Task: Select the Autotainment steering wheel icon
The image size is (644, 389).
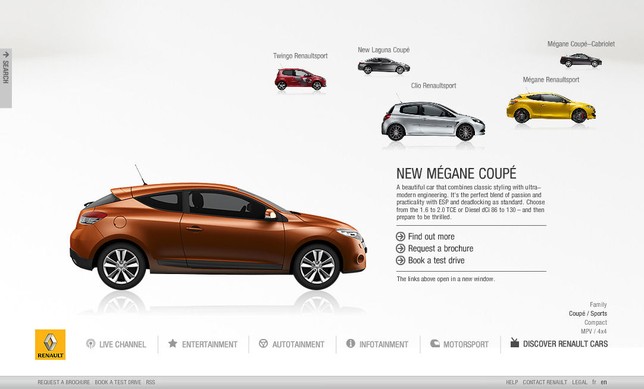Action: pyautogui.click(x=263, y=343)
